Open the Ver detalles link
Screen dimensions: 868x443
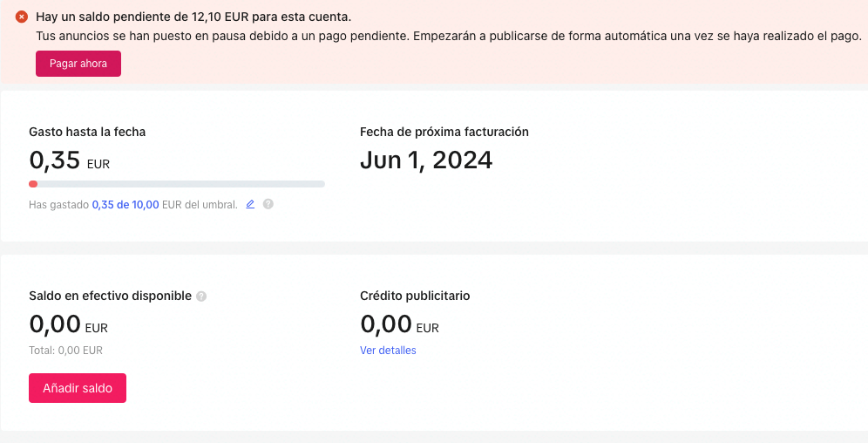pos(388,351)
